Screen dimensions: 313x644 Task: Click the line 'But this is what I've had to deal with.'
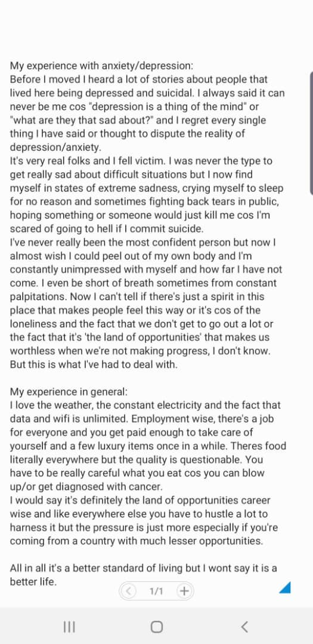coord(94,364)
